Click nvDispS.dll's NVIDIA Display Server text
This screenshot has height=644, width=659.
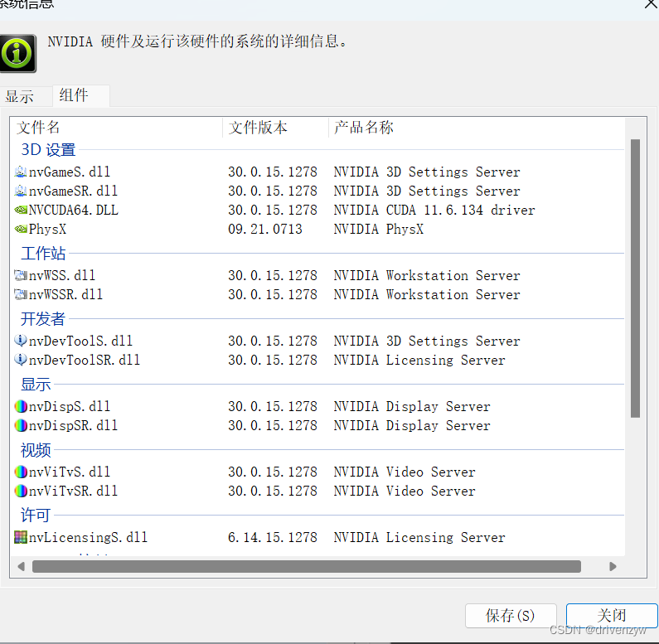pos(412,406)
